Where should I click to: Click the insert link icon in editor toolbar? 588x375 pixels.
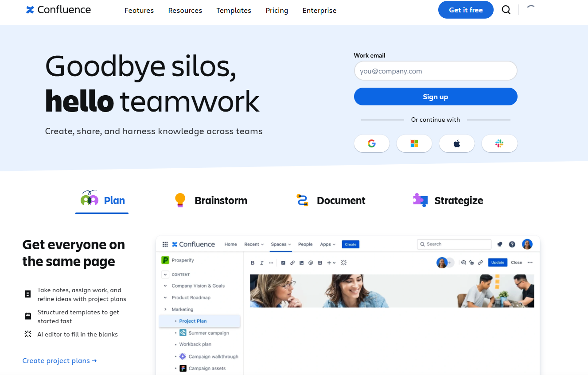pyautogui.click(x=292, y=263)
